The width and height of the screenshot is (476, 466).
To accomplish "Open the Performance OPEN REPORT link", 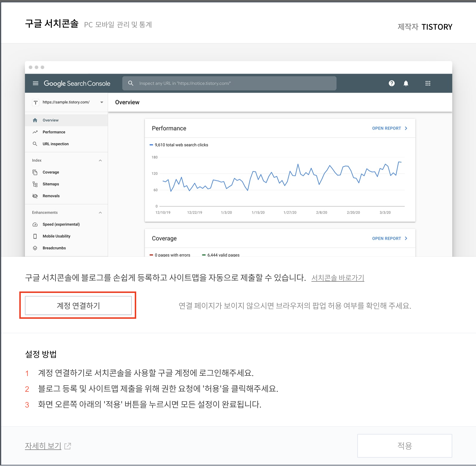I will click(x=386, y=128).
